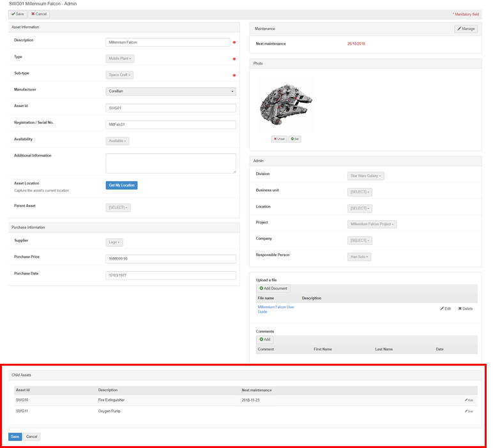Expand the Availability dropdown
Image resolution: width=493 pixels, height=448 pixels.
click(x=117, y=141)
